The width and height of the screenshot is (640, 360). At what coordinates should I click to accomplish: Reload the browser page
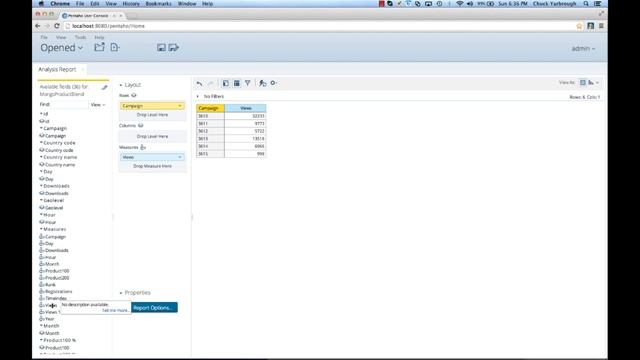click(x=57, y=26)
